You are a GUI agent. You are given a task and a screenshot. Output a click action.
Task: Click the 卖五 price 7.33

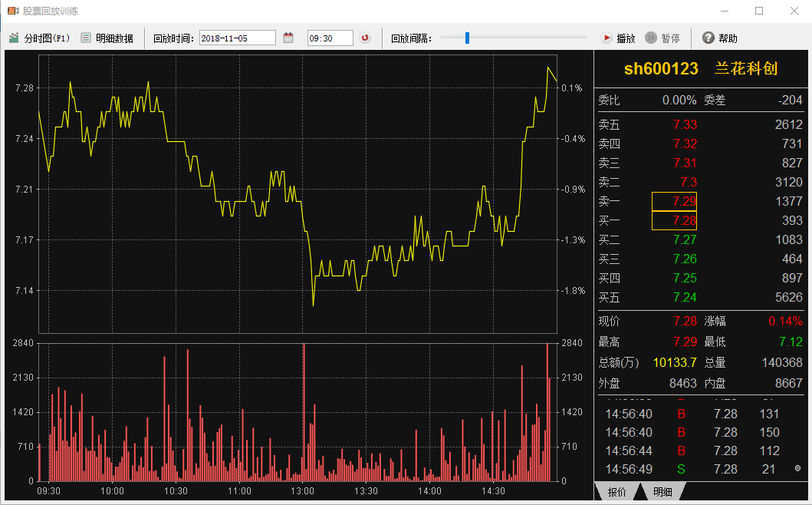[685, 124]
